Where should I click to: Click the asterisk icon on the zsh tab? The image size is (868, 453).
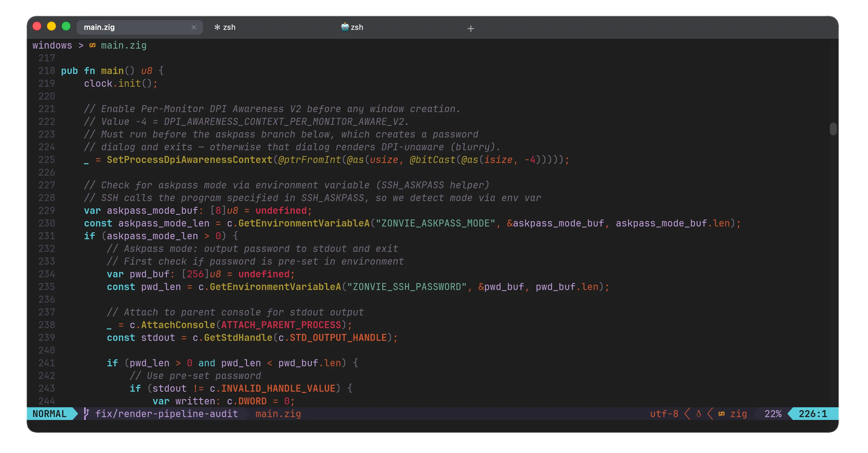(x=217, y=27)
